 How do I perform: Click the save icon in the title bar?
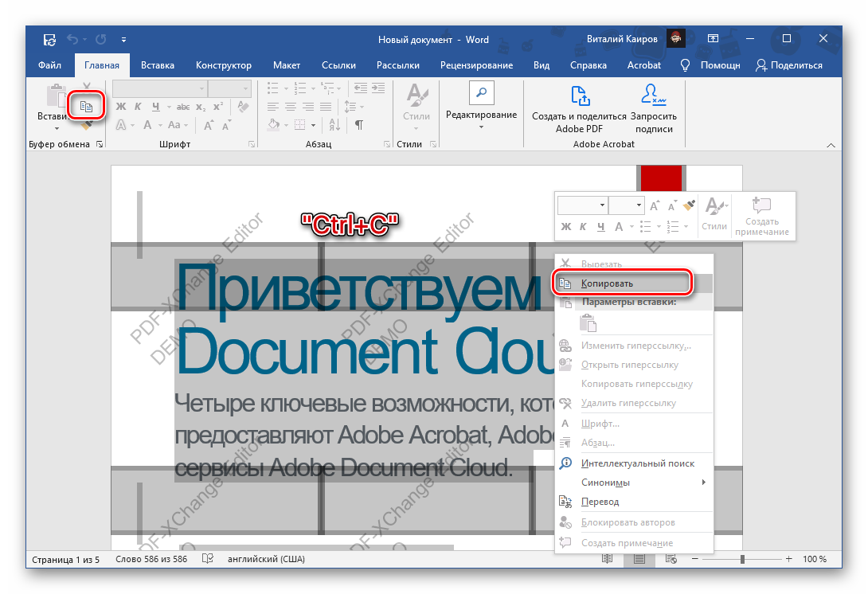pos(50,39)
